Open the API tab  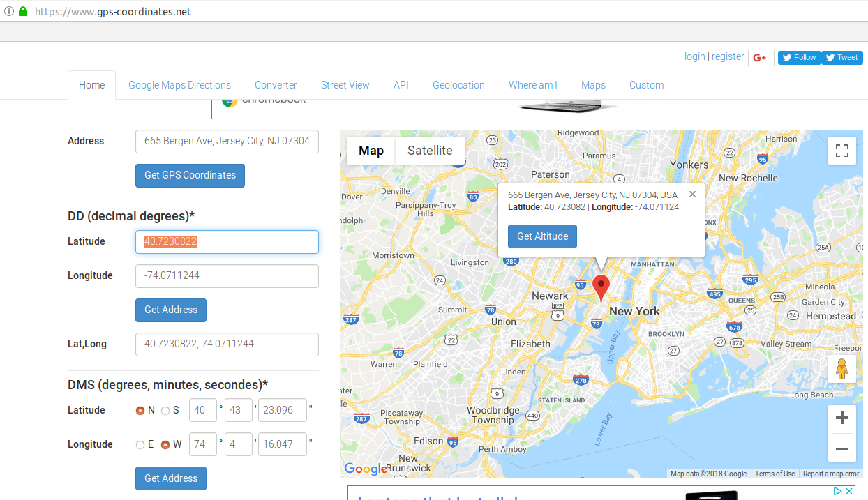[x=401, y=85]
